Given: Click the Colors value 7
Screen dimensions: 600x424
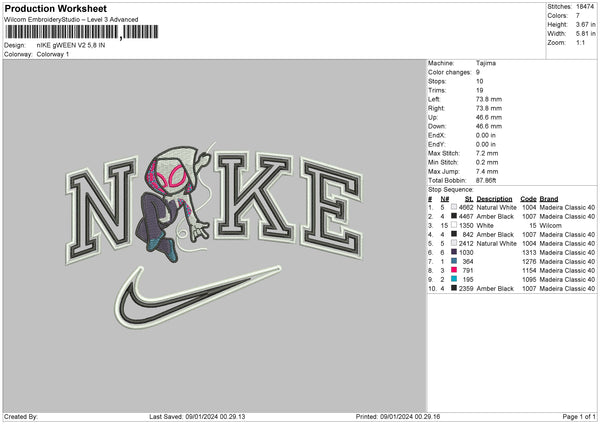Looking at the screenshot, I should 578,16.
